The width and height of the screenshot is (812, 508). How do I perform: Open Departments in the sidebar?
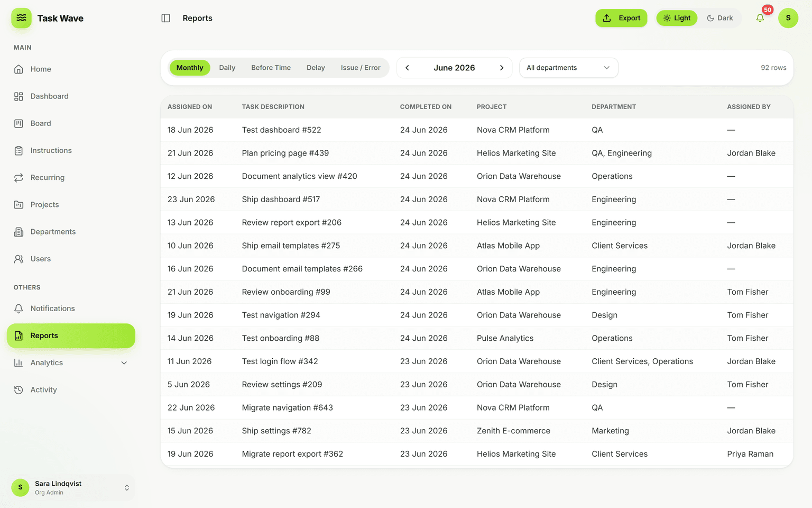coord(71,232)
